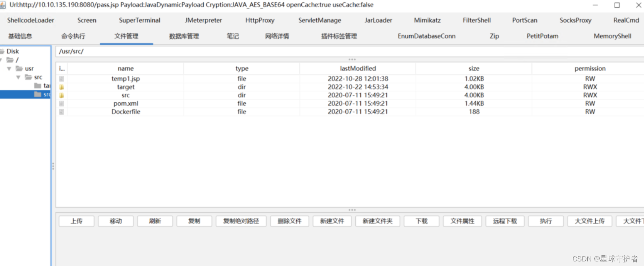
Task: Sort by the lastModified column header
Action: tap(358, 69)
